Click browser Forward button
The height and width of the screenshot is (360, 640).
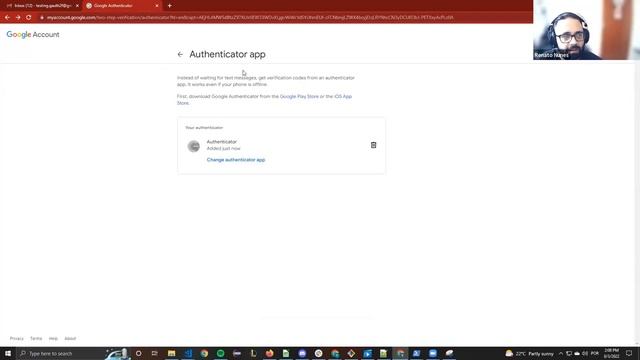(18, 18)
